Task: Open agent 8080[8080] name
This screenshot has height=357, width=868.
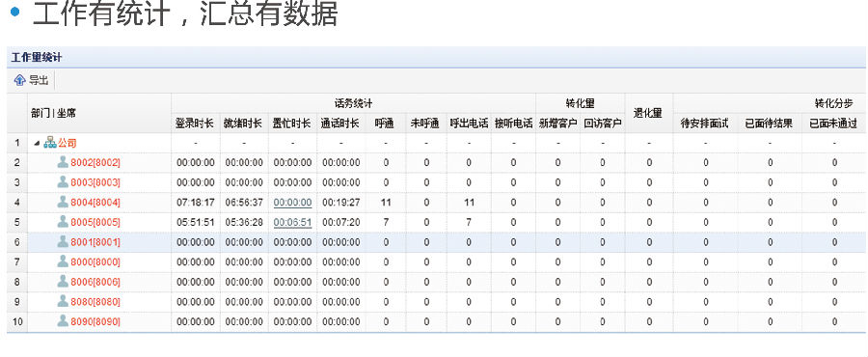Action: point(95,302)
